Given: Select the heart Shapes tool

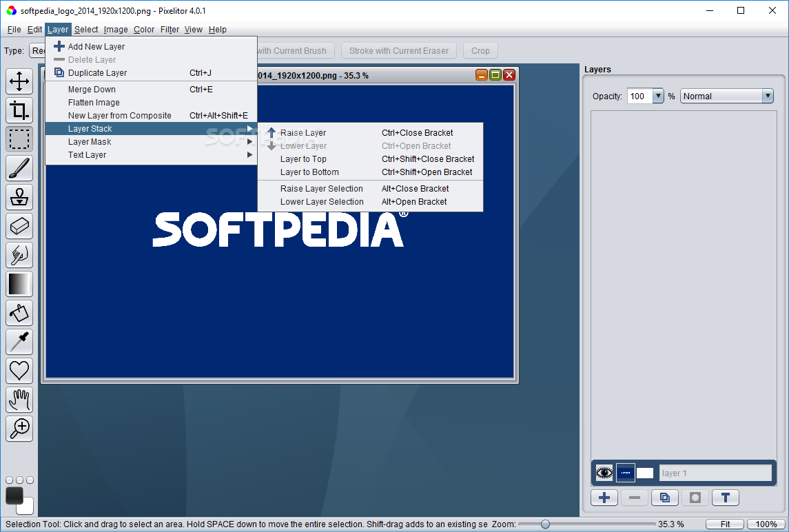Looking at the screenshot, I should (19, 371).
